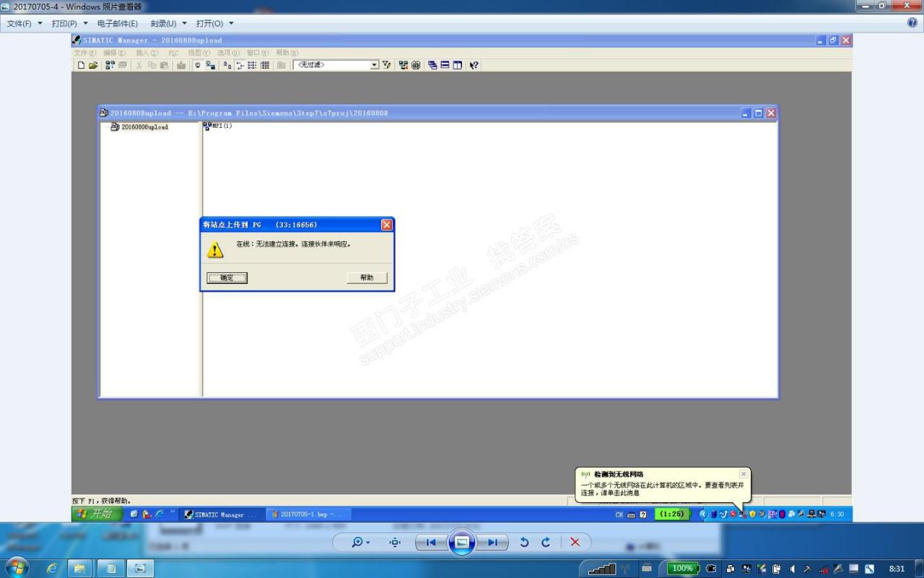This screenshot has width=924, height=578.
Task: Open the 文件(F) menu of Photo Viewer
Action: point(25,23)
